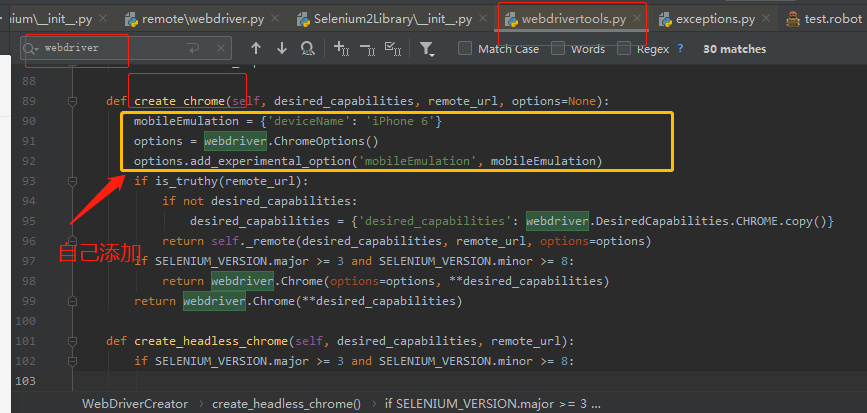Unselect the current occurrence
The width and height of the screenshot is (867, 413).
pyautogui.click(x=368, y=49)
